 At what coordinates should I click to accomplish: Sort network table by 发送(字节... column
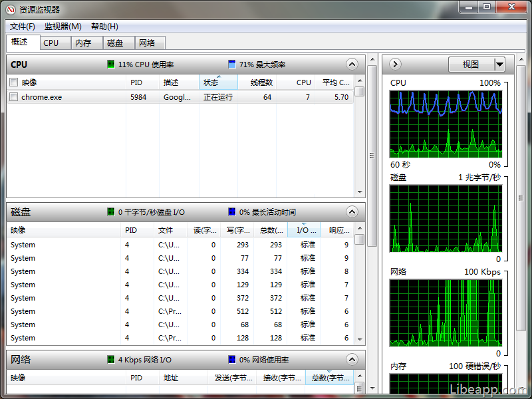(x=231, y=378)
